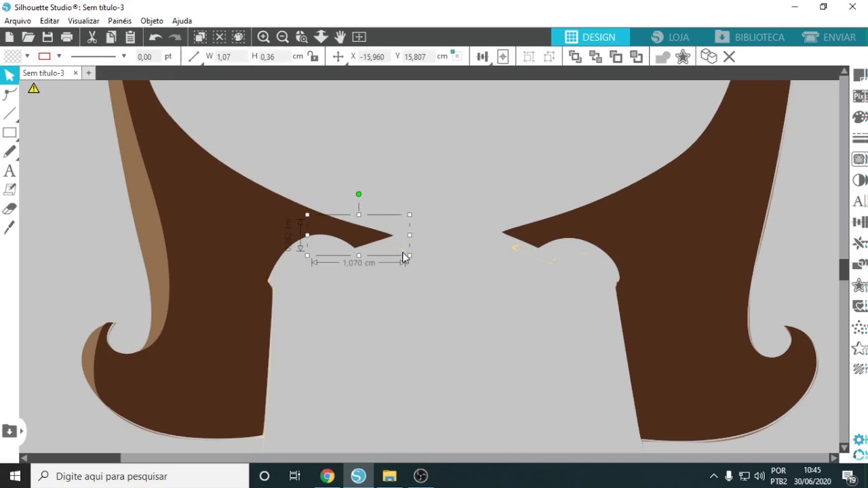Open the Arquivo menu
Viewport: 868px width, 488px height.
pos(18,21)
